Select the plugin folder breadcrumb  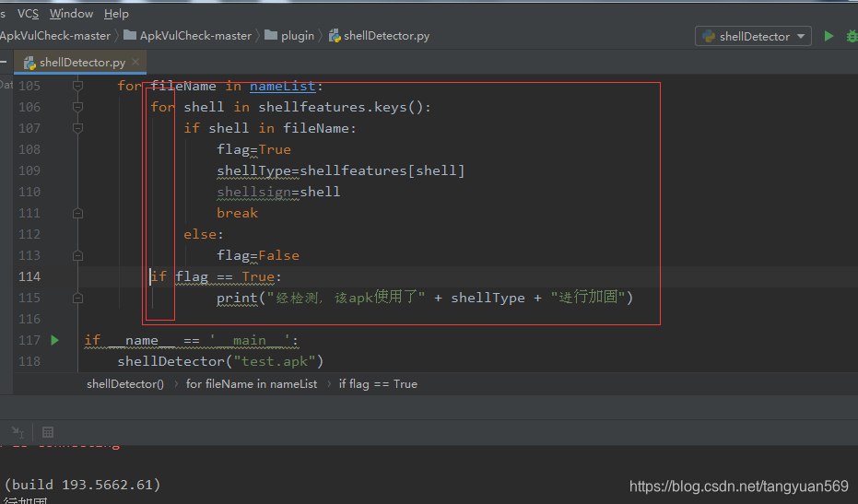pyautogui.click(x=289, y=36)
